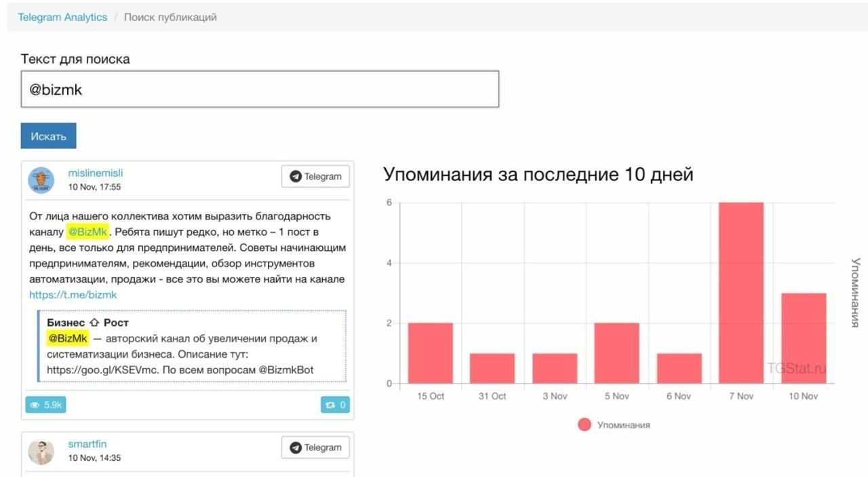This screenshot has width=868, height=477.
Task: Click the Поиск публикаций breadcrumb item
Action: [170, 17]
